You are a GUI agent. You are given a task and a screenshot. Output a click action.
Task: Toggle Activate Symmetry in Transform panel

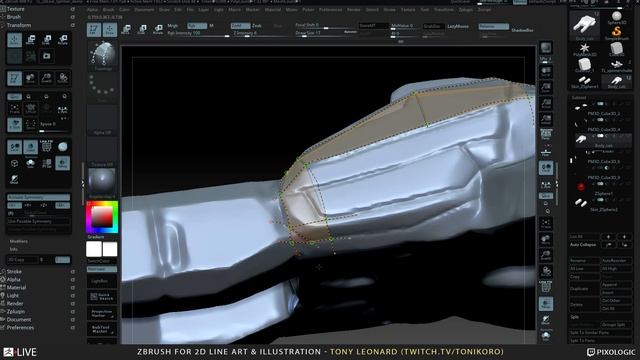pyautogui.click(x=38, y=197)
